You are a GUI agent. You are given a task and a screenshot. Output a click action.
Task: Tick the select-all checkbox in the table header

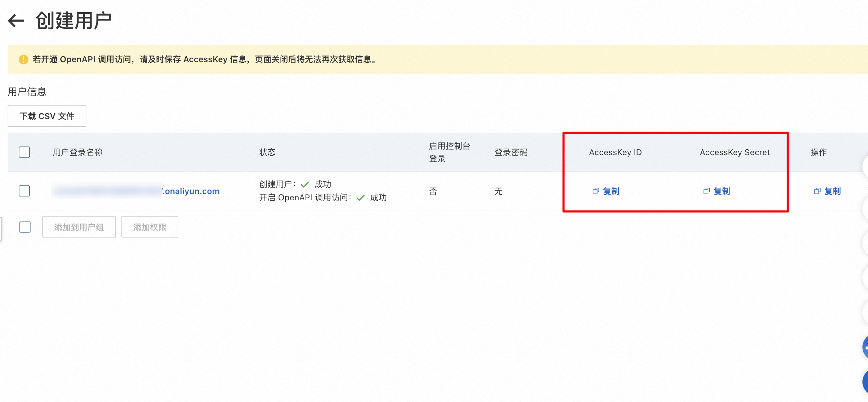click(x=24, y=152)
